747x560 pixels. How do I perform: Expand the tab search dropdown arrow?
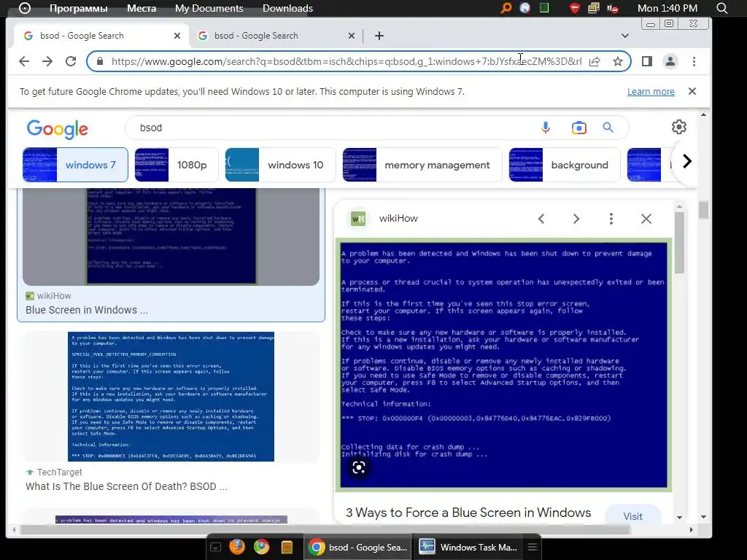pos(625,36)
